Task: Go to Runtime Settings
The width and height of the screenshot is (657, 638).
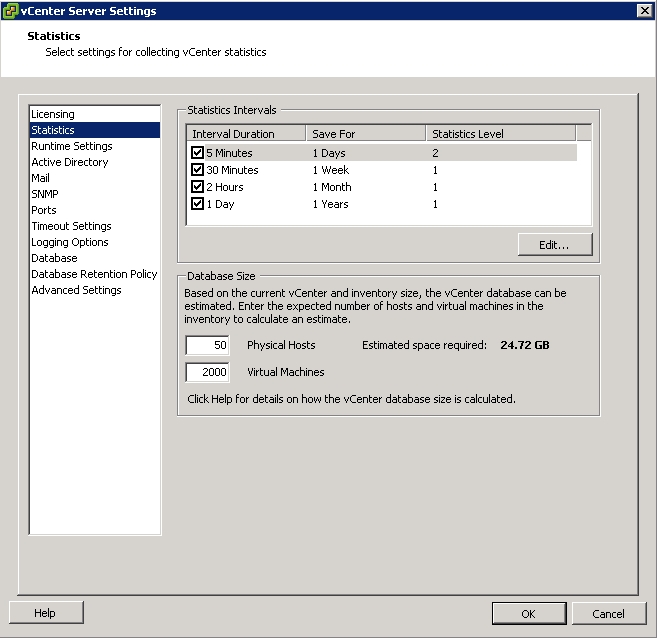Action: [x=95, y=146]
